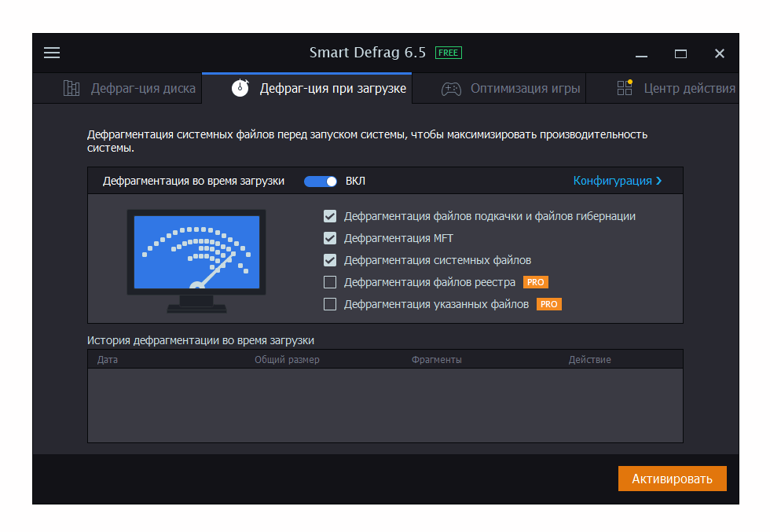This screenshot has height=532, width=770.
Task: Click the FREE edition badge
Action: [449, 53]
